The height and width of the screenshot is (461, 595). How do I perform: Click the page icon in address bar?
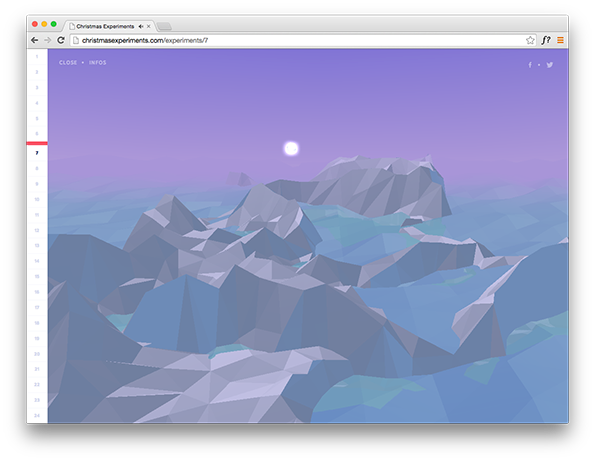[x=76, y=40]
